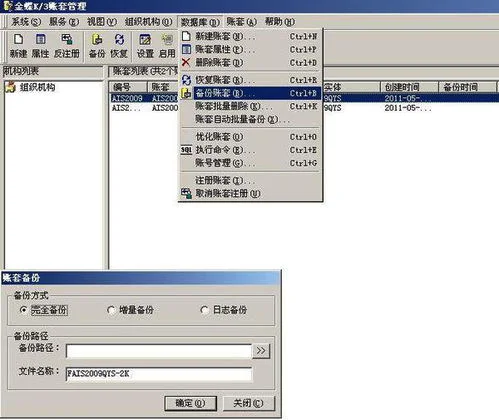Image resolution: width=499 pixels, height=420 pixels.
Task: Click the 文件名称 input field
Action: pos(159,374)
